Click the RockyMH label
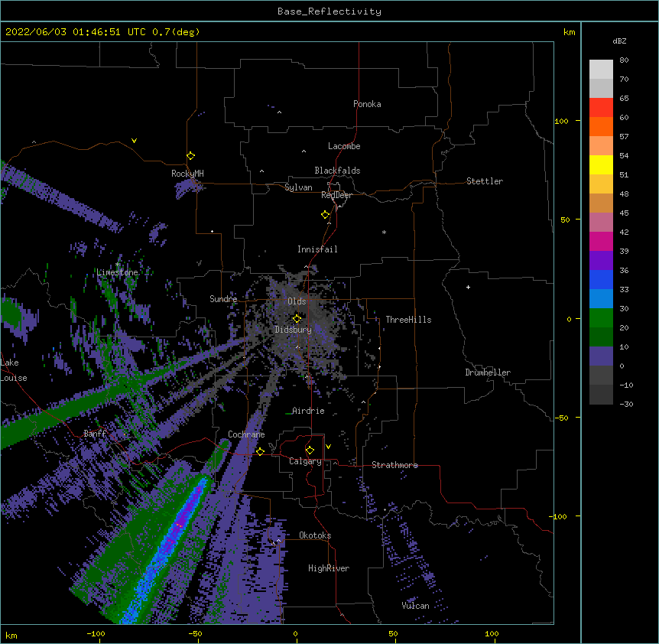 click(x=187, y=173)
